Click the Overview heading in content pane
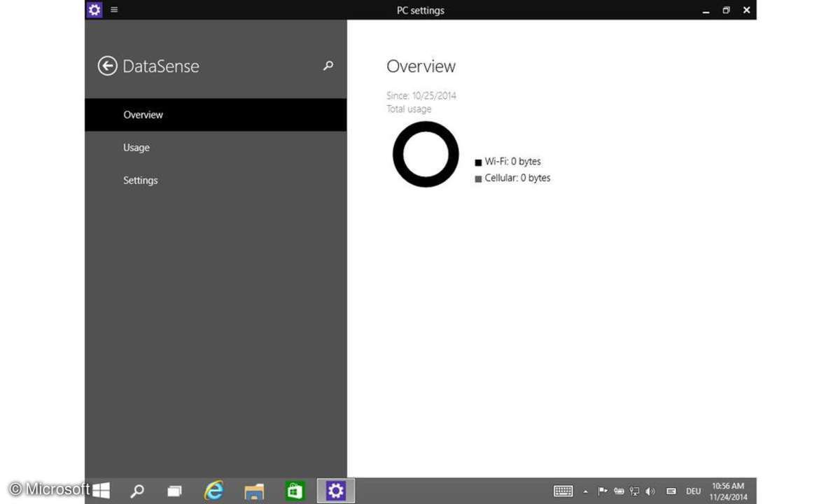The height and width of the screenshot is (504, 840). click(x=421, y=66)
